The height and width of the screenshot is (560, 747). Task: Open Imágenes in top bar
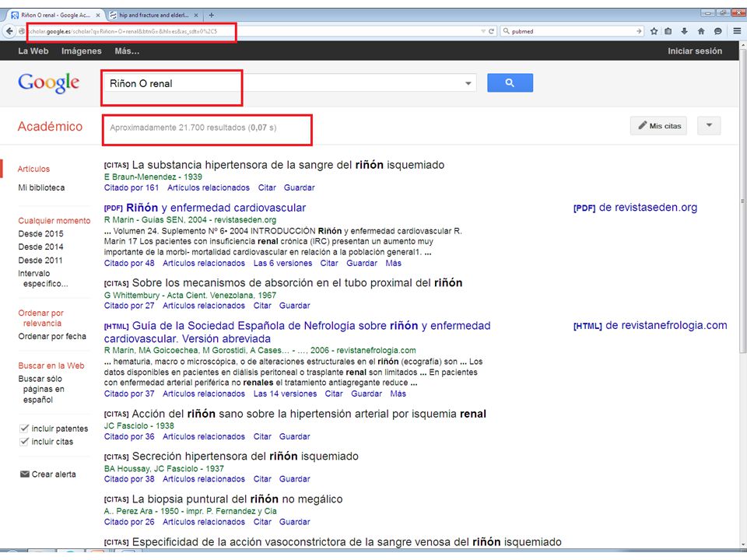pyautogui.click(x=82, y=51)
